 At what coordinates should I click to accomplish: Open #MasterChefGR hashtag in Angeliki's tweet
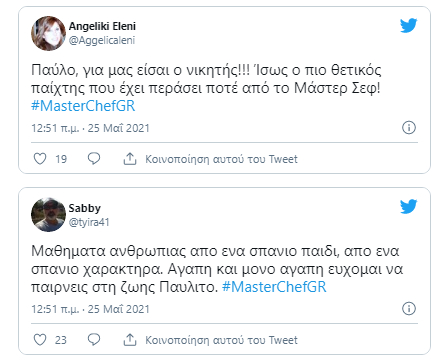point(83,106)
